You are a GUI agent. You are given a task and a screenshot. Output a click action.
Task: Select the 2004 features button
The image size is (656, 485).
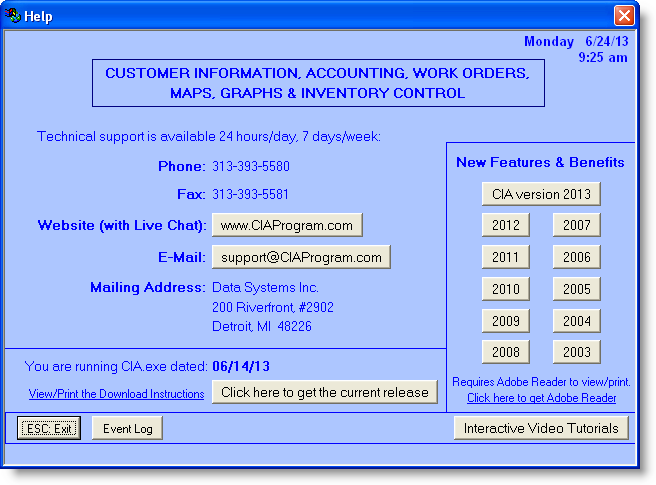point(576,321)
